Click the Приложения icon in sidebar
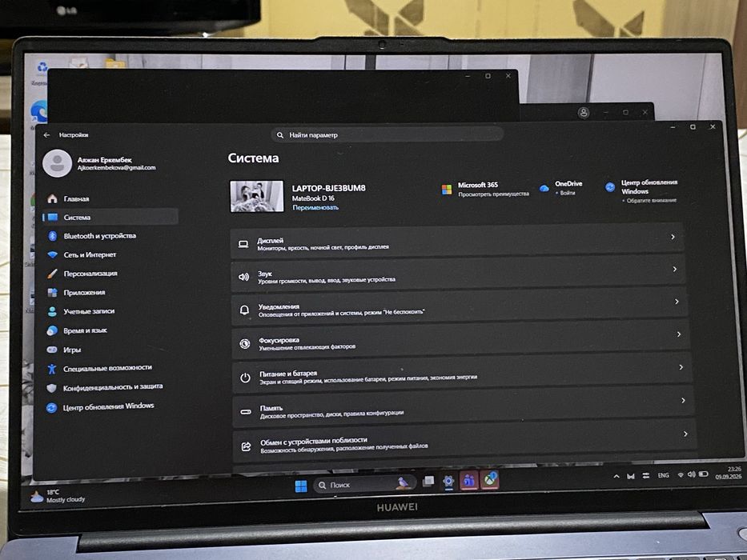Image resolution: width=747 pixels, height=560 pixels. point(52,292)
